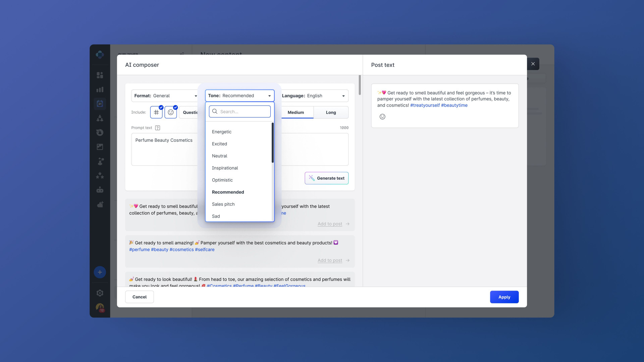Toggle the hashtag include option
644x362 pixels.
coord(156,112)
